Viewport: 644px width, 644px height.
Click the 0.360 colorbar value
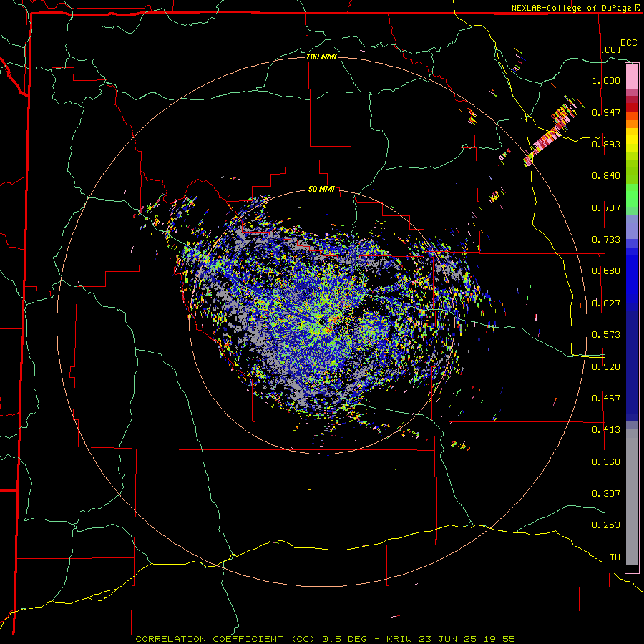click(606, 462)
